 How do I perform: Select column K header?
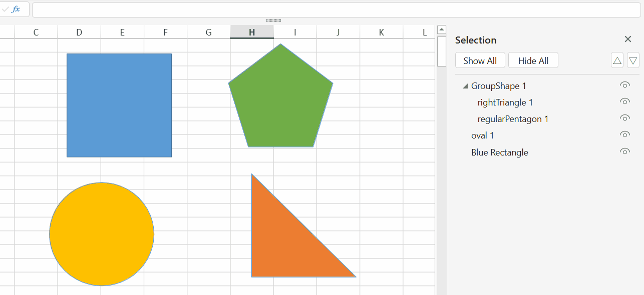pyautogui.click(x=381, y=32)
